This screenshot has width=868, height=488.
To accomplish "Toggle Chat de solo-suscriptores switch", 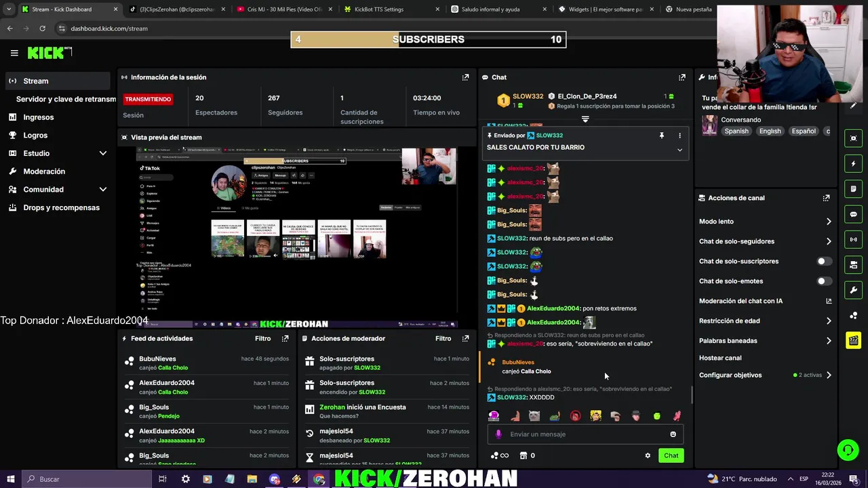I will tap(824, 261).
